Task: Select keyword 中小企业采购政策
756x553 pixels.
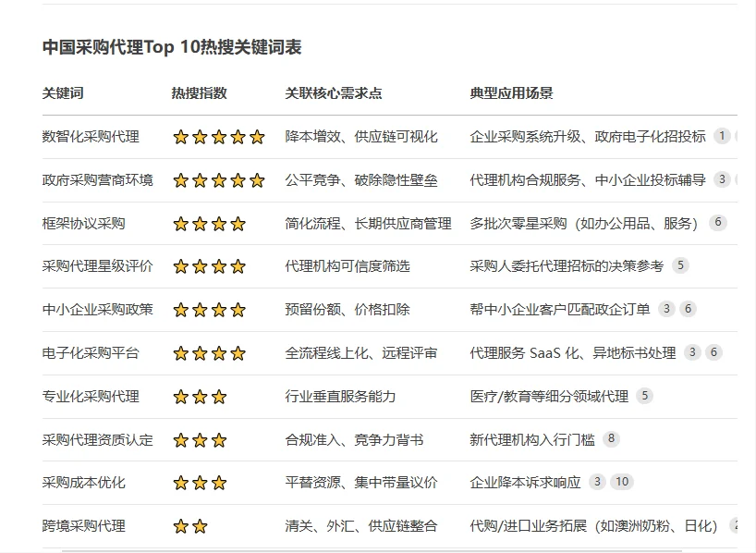Action: (97, 309)
